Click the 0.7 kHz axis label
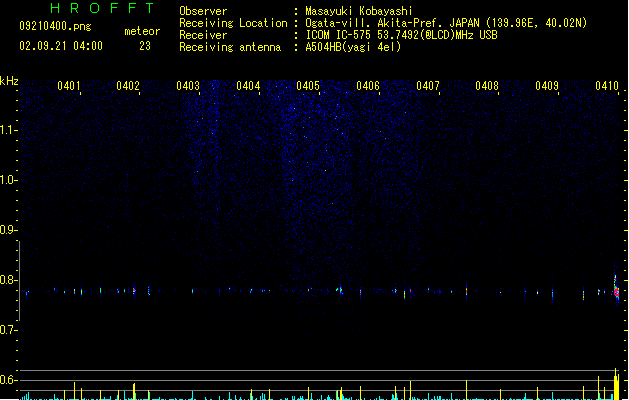The image size is (629, 400). [8, 330]
